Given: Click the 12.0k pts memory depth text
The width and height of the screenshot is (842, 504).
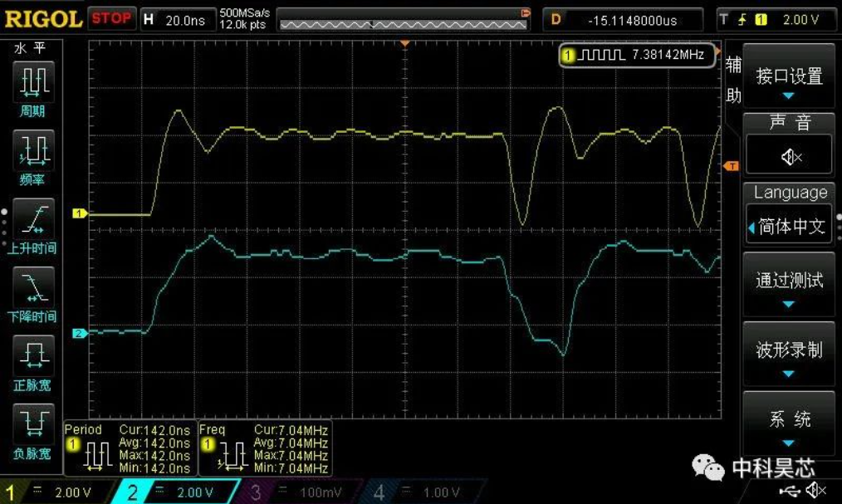Looking at the screenshot, I should pyautogui.click(x=242, y=25).
